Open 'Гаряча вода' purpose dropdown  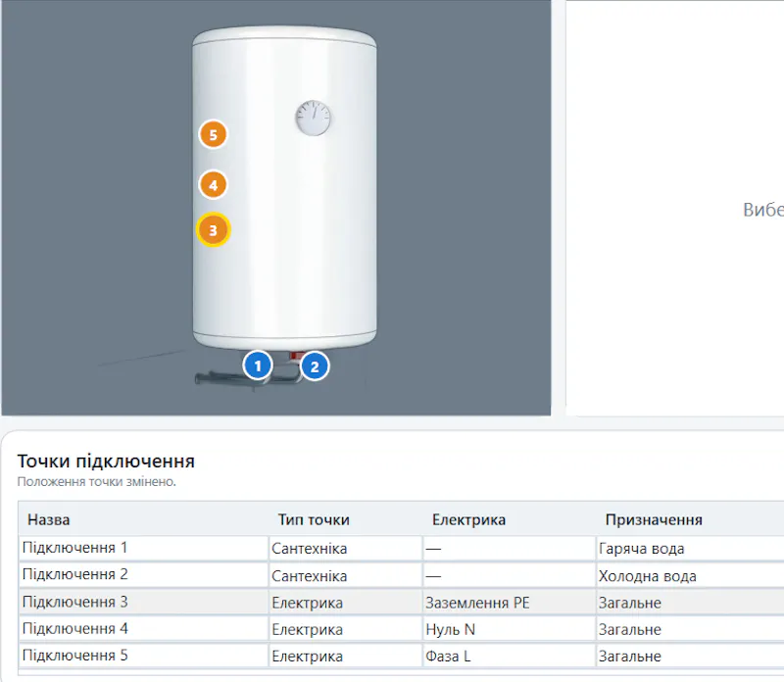(x=690, y=549)
